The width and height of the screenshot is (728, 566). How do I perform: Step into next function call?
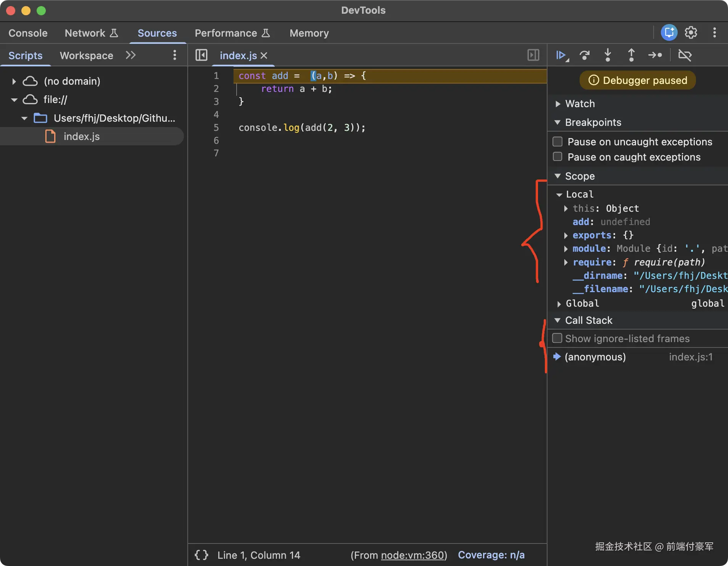click(x=608, y=55)
